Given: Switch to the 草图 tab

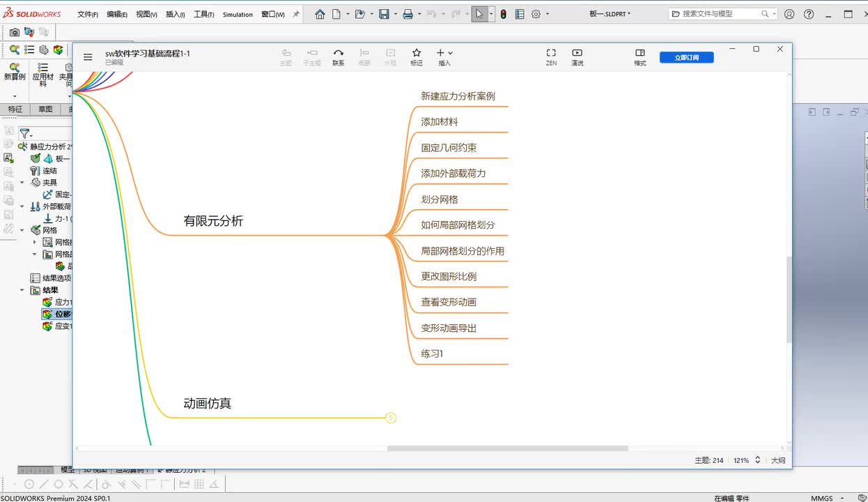Looking at the screenshot, I should click(x=45, y=109).
